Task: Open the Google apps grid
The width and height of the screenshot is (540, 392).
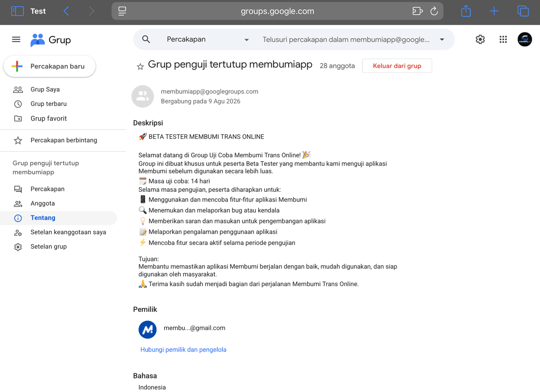Action: pyautogui.click(x=503, y=39)
